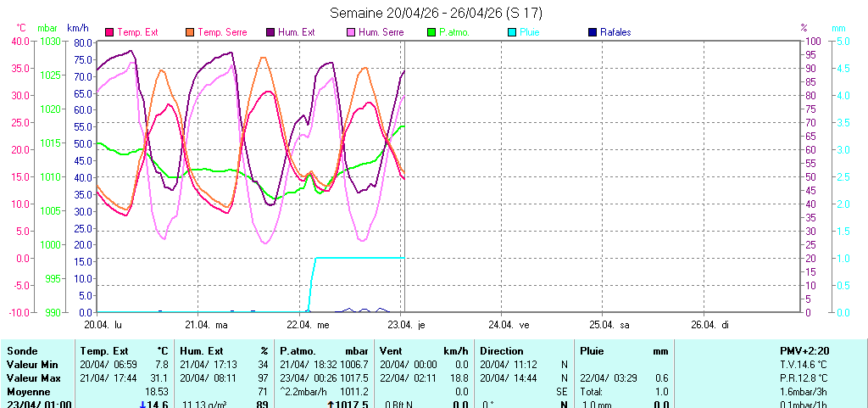Click the cyan Pluie legend square
Viewport: 868px width, 408px height.
512,32
